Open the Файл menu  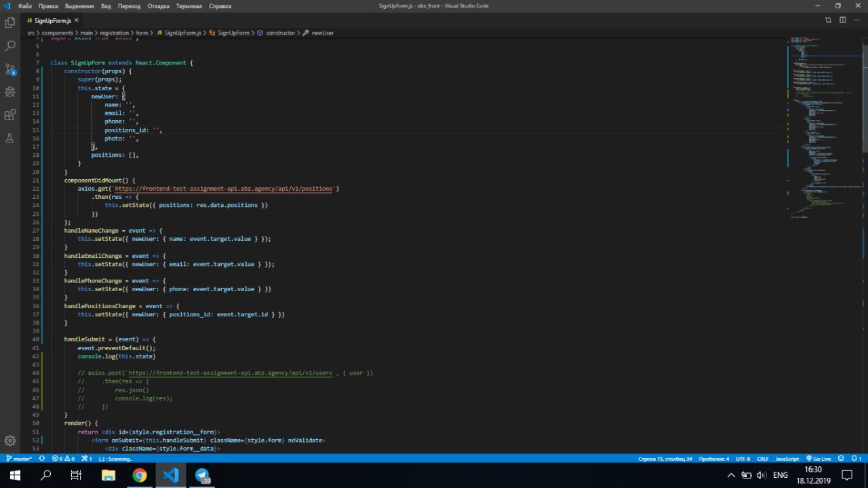[x=25, y=6]
